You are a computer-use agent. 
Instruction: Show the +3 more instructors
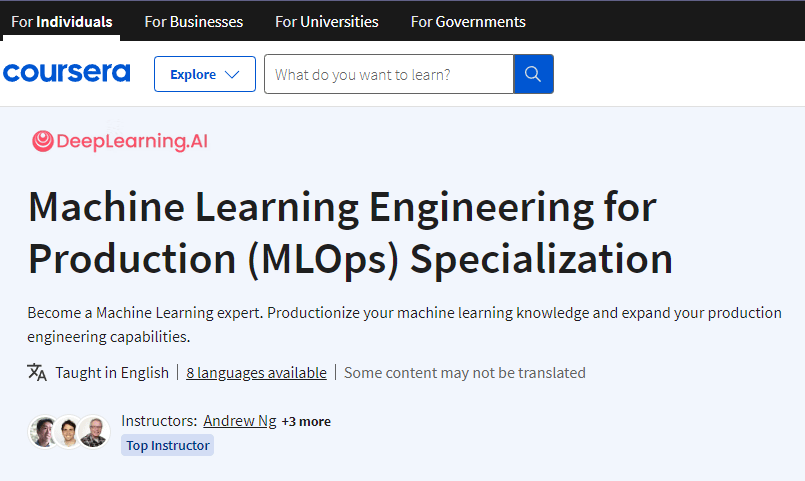coord(306,421)
